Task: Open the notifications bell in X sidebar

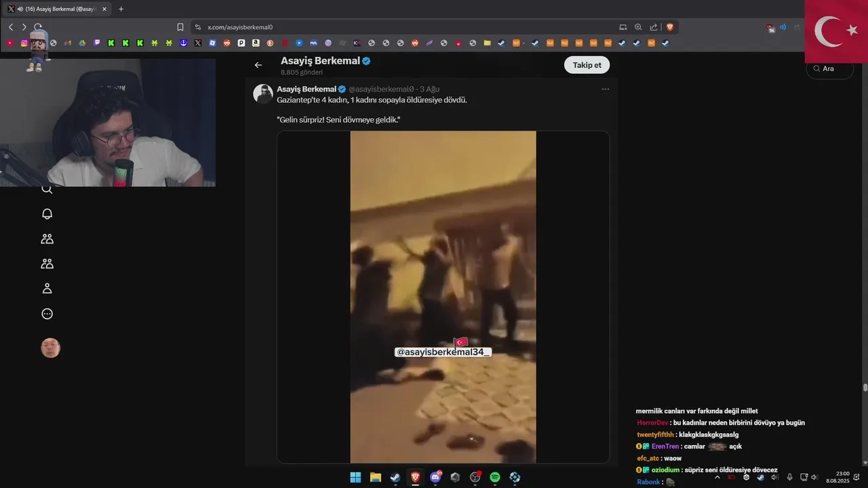Action: point(47,214)
